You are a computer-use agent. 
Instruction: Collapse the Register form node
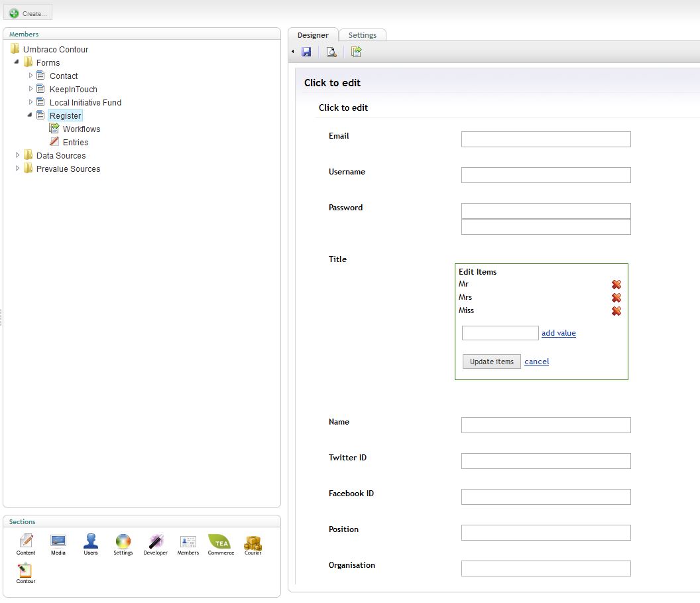click(x=30, y=115)
